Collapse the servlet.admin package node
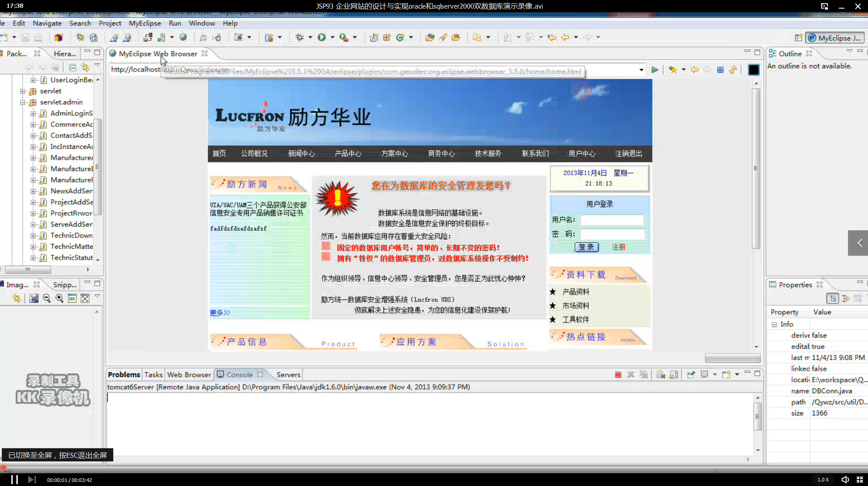The height and width of the screenshot is (486, 868). [x=22, y=102]
